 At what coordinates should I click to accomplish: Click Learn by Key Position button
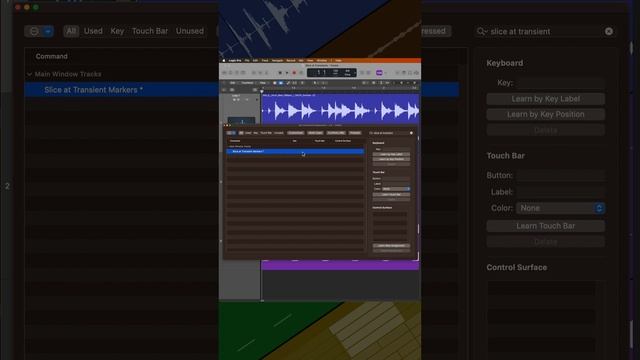click(545, 114)
